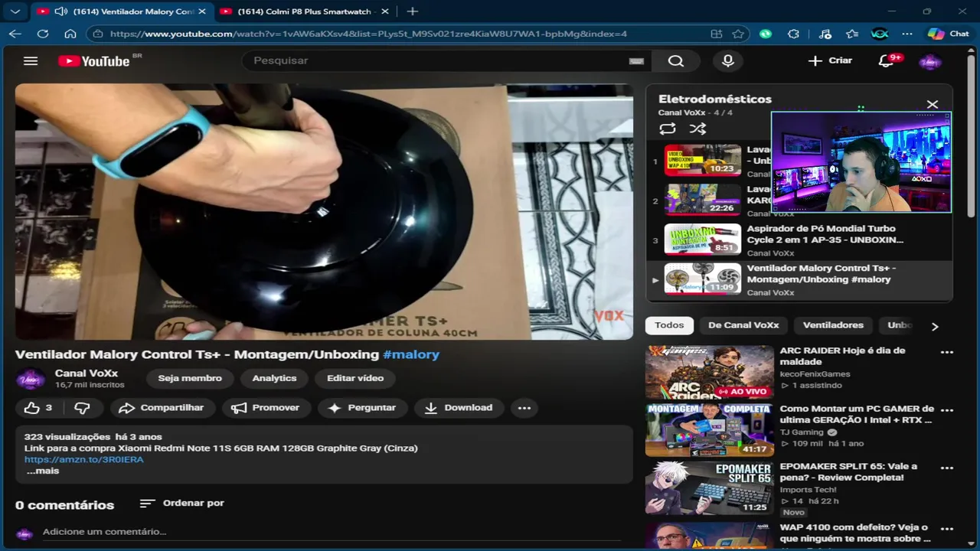View site information lock icon
The width and height of the screenshot is (980, 551).
pos(98,34)
